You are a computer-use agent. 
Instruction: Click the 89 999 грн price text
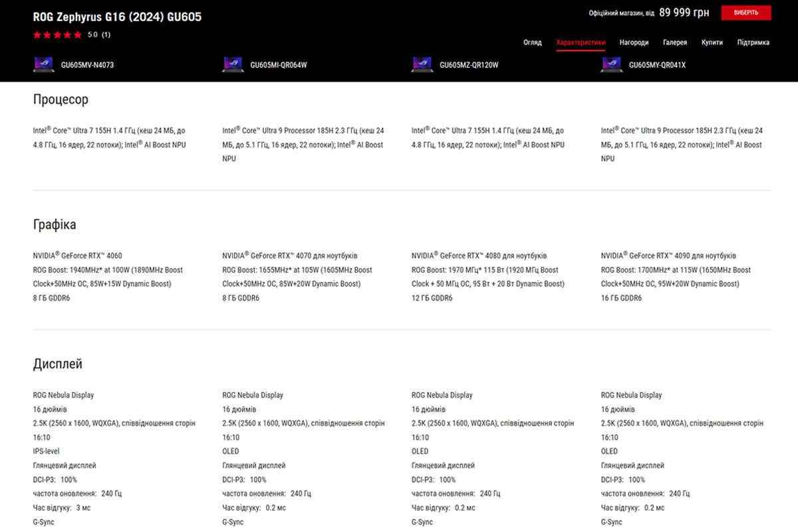point(684,13)
